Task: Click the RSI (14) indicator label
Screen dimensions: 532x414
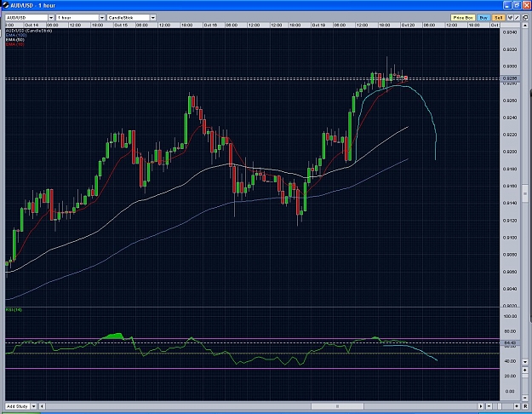Action: coord(14,310)
